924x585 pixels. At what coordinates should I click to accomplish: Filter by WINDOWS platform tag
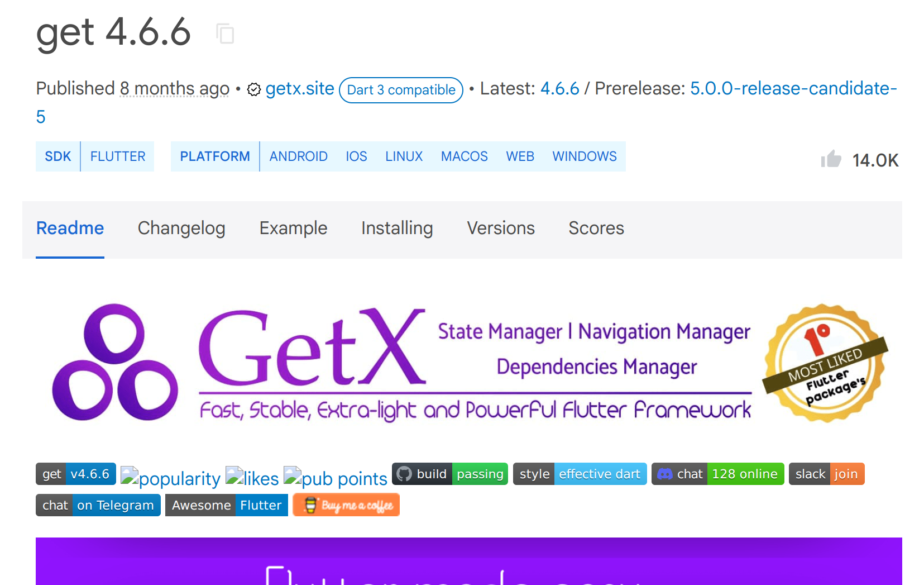[x=585, y=156]
